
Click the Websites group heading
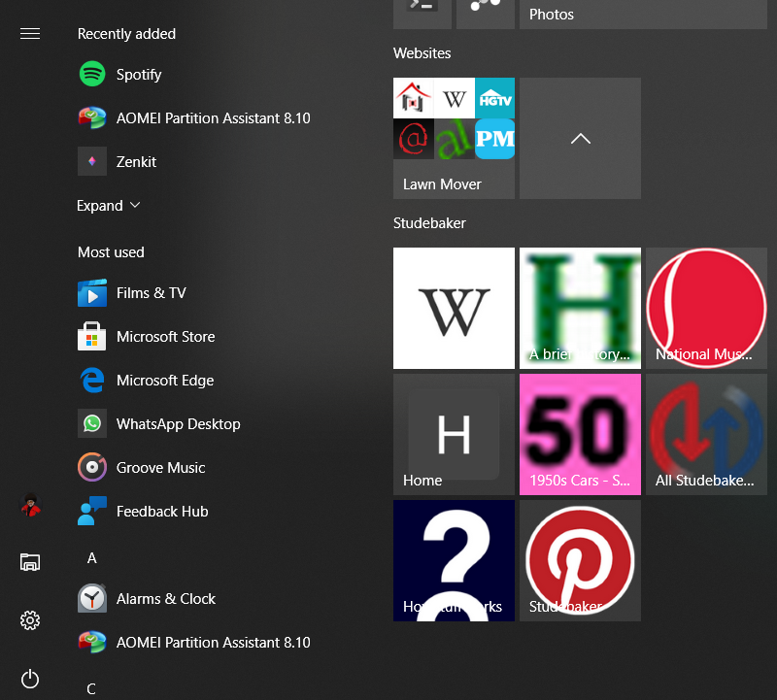(x=422, y=53)
